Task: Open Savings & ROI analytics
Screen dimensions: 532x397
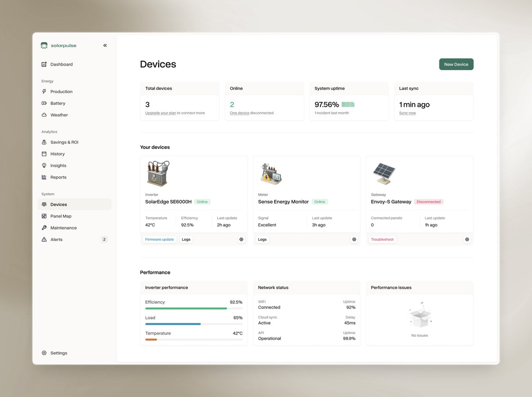Action: 74,142
